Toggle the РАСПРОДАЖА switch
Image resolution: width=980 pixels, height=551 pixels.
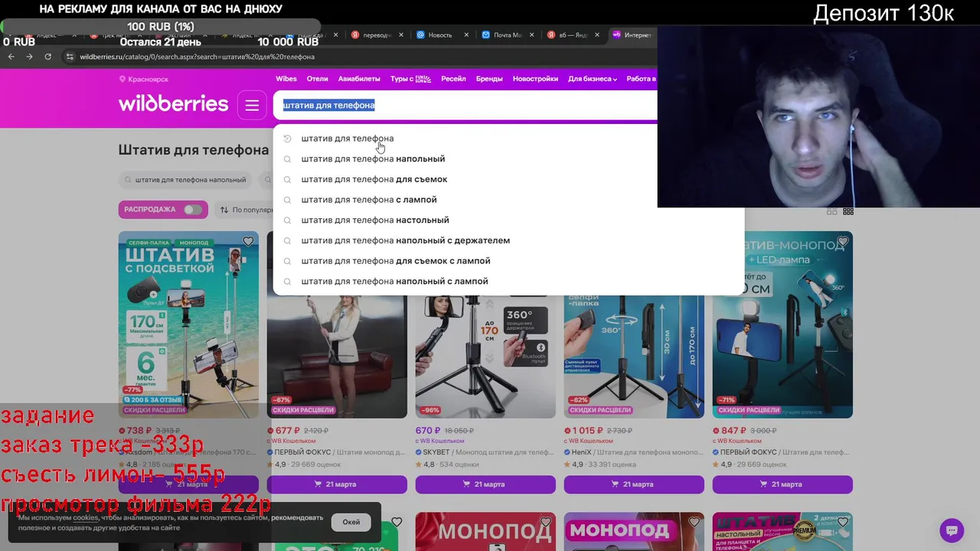(193, 210)
